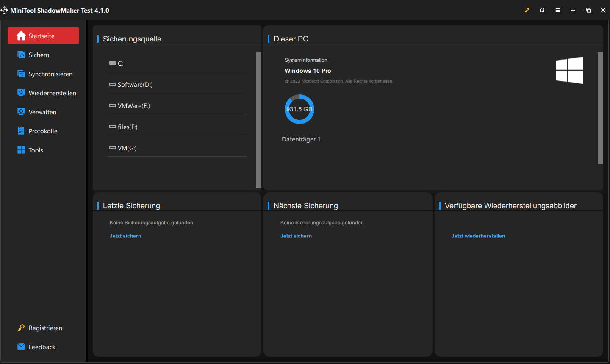
Task: Open Feedback via the envelope icon
Action: point(21,347)
